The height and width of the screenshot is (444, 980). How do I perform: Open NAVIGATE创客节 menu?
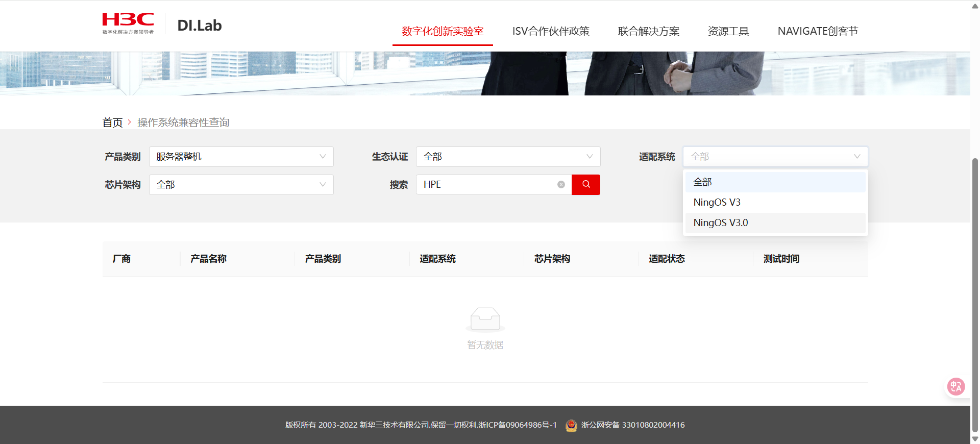818,31
